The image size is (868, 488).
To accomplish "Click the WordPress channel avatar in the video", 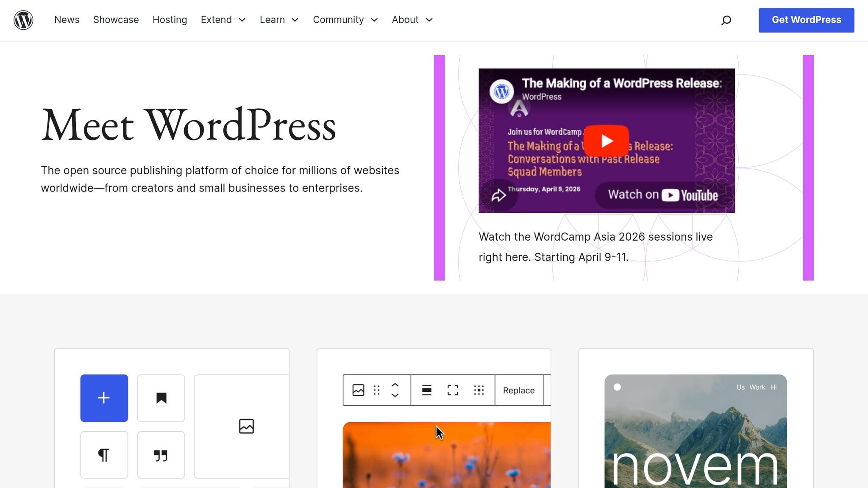I will pos(502,91).
